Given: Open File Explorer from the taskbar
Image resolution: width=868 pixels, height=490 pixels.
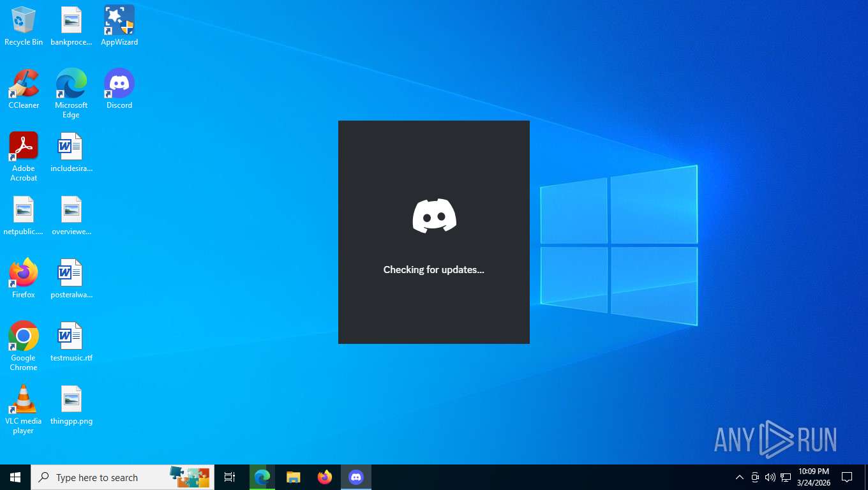Looking at the screenshot, I should click(x=294, y=477).
